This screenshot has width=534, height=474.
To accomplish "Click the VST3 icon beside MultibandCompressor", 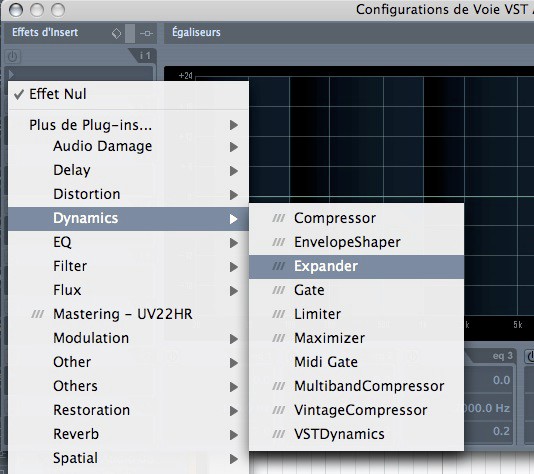I will click(279, 386).
